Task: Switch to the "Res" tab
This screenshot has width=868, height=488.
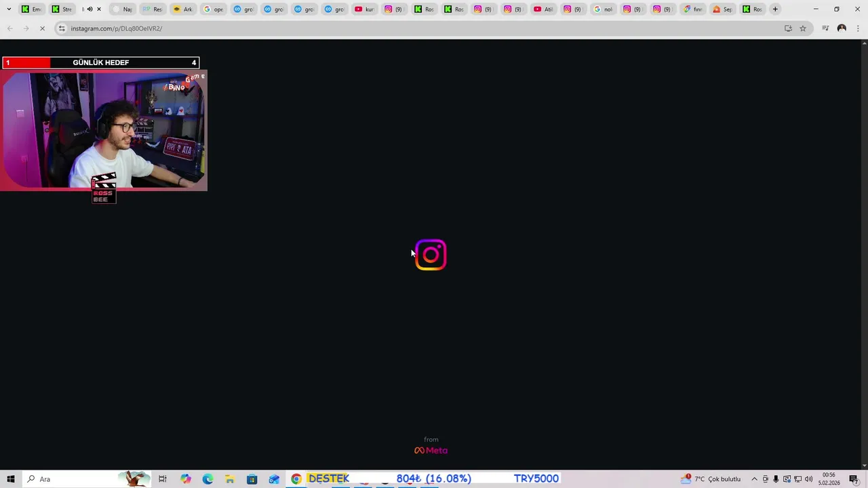Action: click(x=153, y=9)
